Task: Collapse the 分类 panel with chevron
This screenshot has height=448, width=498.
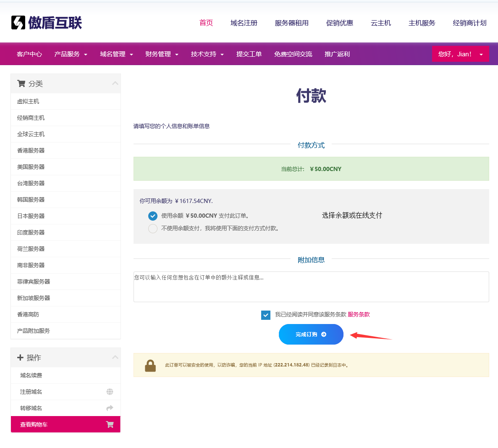Action: pos(115,84)
